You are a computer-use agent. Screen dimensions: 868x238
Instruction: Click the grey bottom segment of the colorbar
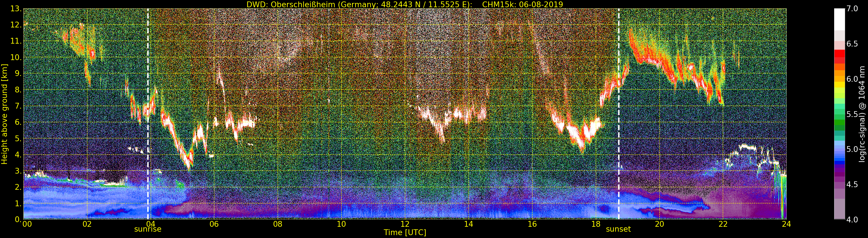click(840, 209)
